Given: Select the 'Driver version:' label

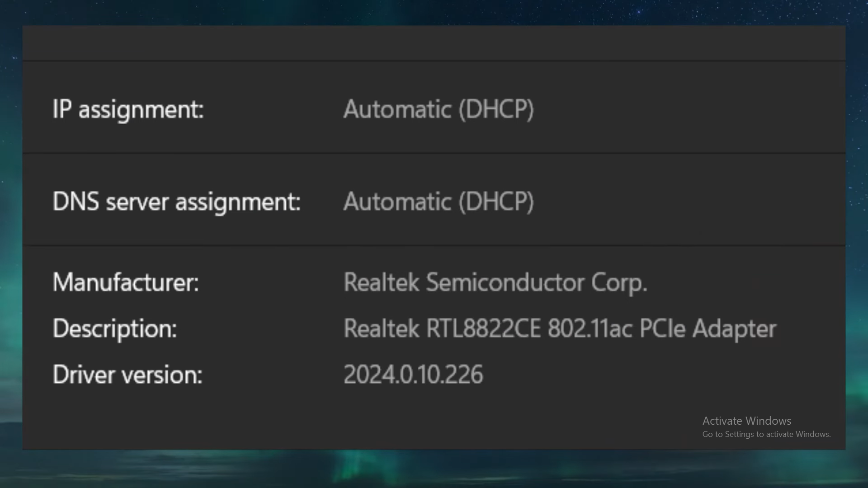Looking at the screenshot, I should [127, 375].
